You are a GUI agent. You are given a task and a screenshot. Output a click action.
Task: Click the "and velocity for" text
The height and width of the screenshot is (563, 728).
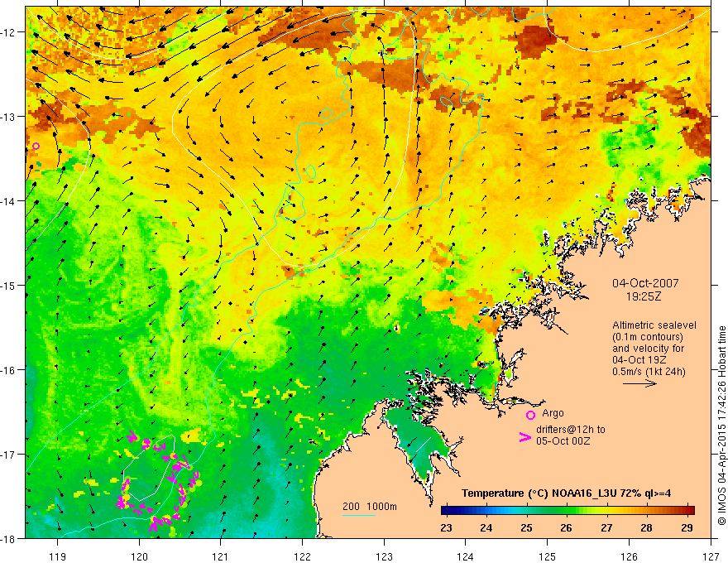tap(648, 348)
